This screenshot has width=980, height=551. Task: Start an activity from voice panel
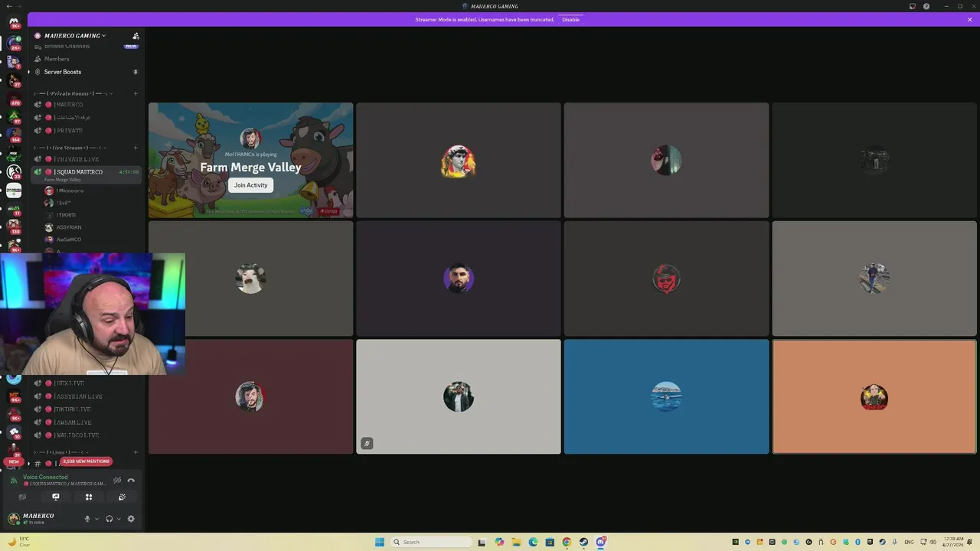click(x=89, y=497)
